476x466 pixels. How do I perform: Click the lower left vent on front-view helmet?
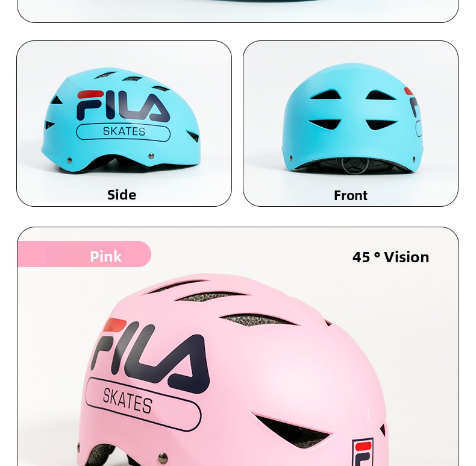[x=325, y=124]
